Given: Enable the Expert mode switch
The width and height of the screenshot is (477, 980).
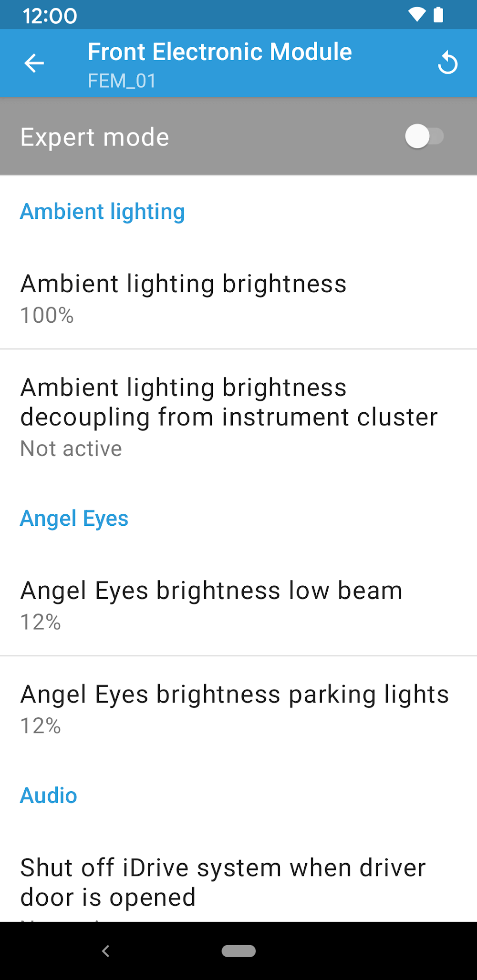Looking at the screenshot, I should click(424, 137).
